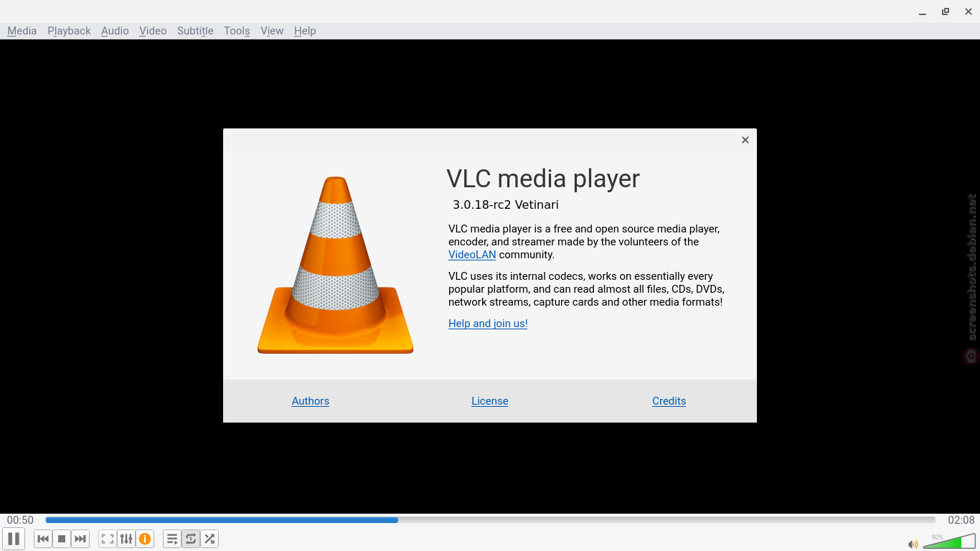Toggle fullscreen video mode icon
The width and height of the screenshot is (980, 551).
(108, 539)
